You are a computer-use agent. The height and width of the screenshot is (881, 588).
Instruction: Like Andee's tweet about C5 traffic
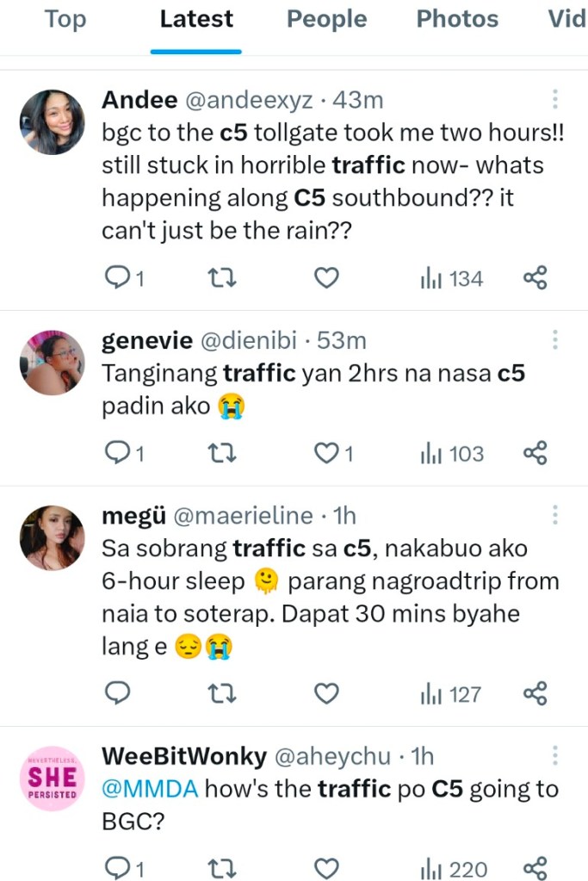click(325, 278)
